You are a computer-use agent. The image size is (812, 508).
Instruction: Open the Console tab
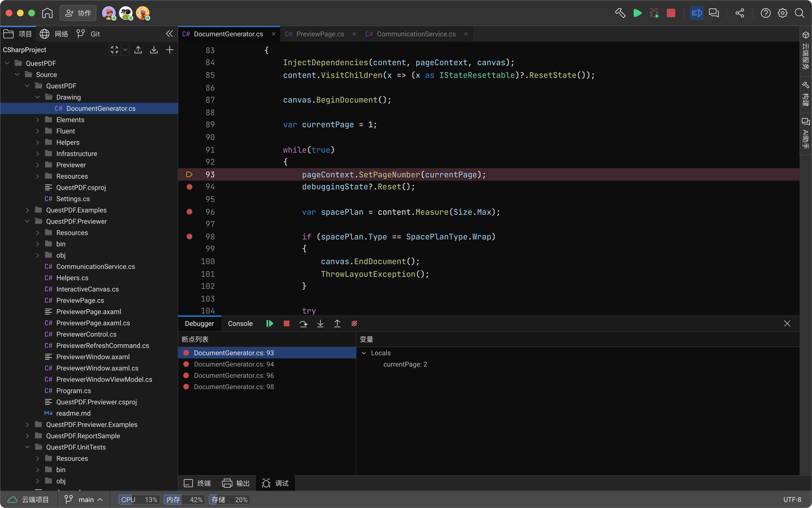(240, 323)
